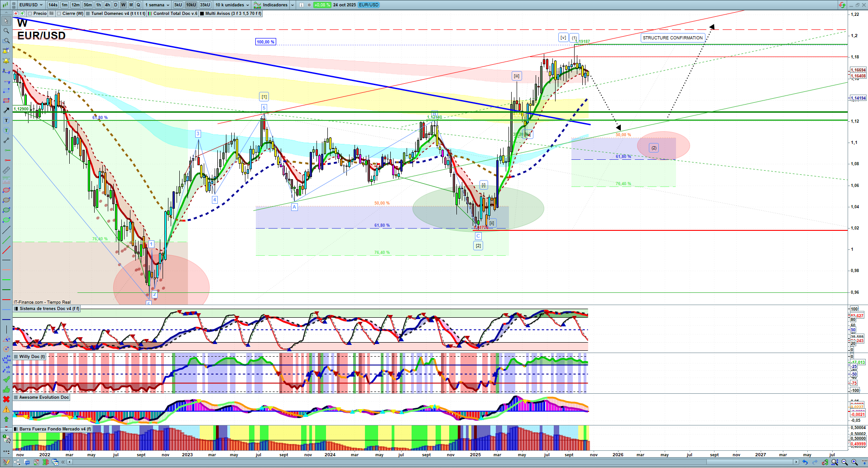Viewport: 868px width, 468px height.
Task: Toggle the 5kU tick chart button
Action: (x=178, y=5)
